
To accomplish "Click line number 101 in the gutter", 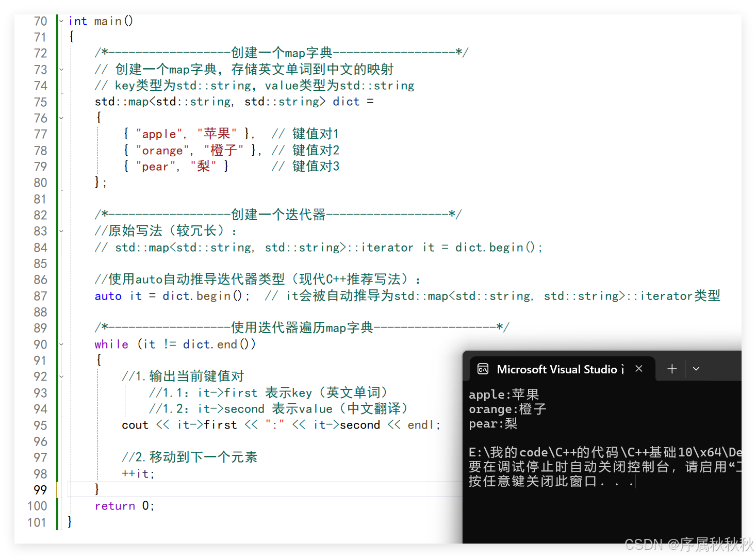I will (37, 522).
